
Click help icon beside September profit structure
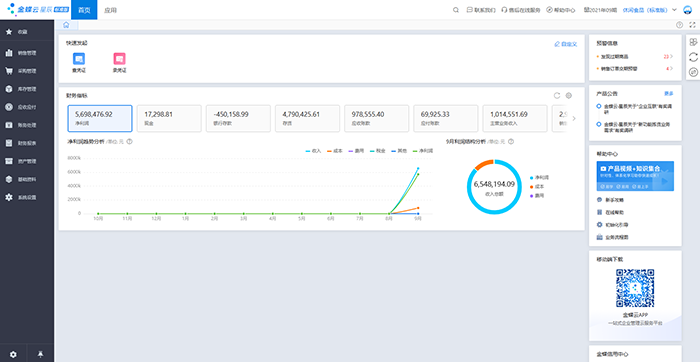pyautogui.click(x=511, y=141)
